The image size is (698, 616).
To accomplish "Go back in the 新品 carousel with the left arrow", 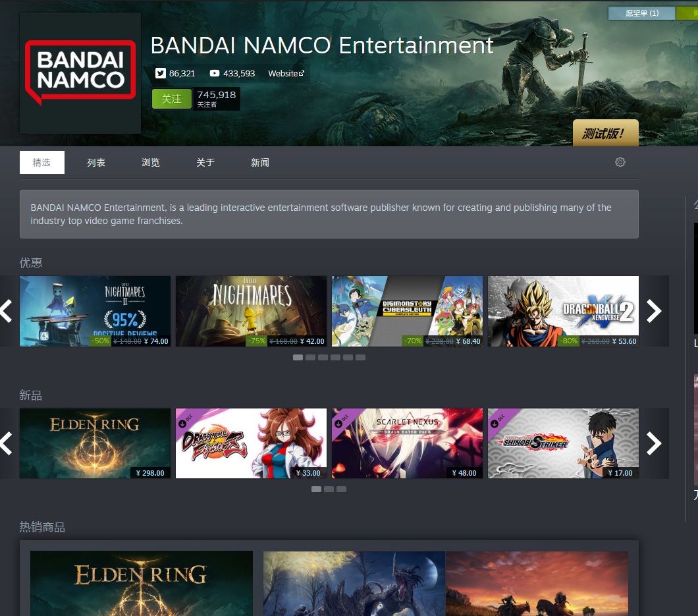I will tap(6, 443).
